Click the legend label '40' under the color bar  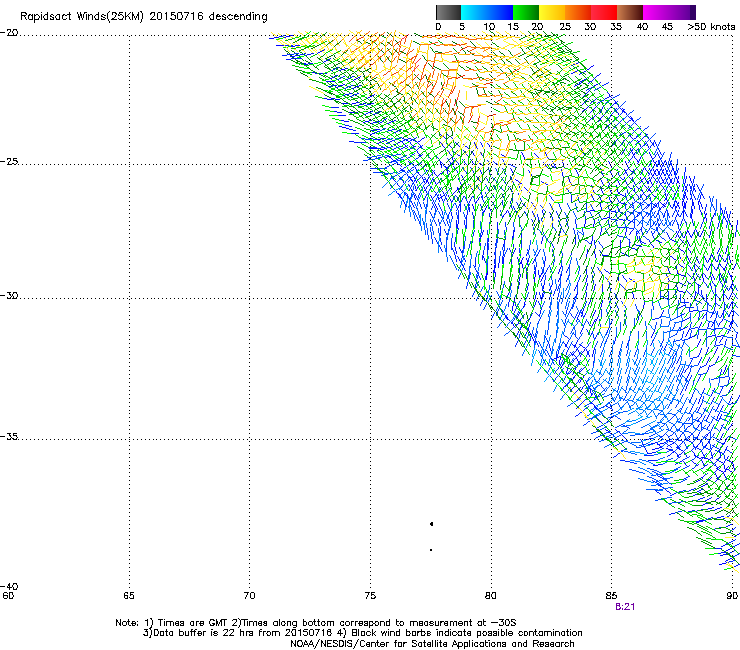point(642,27)
